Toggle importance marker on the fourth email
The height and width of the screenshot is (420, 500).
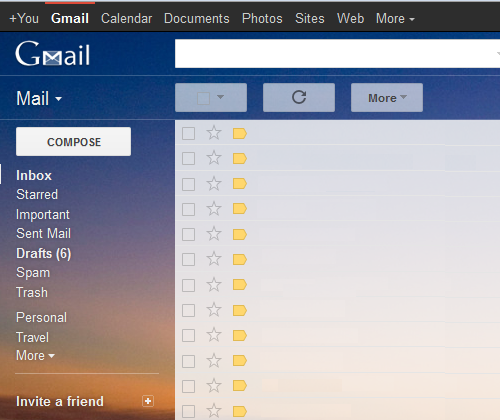tap(240, 209)
